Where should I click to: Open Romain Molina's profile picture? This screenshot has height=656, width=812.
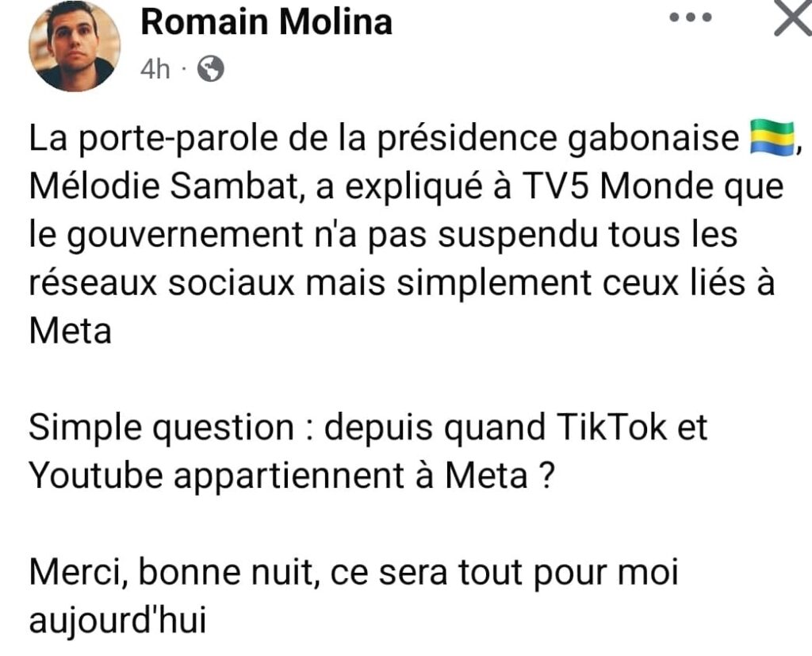click(75, 46)
